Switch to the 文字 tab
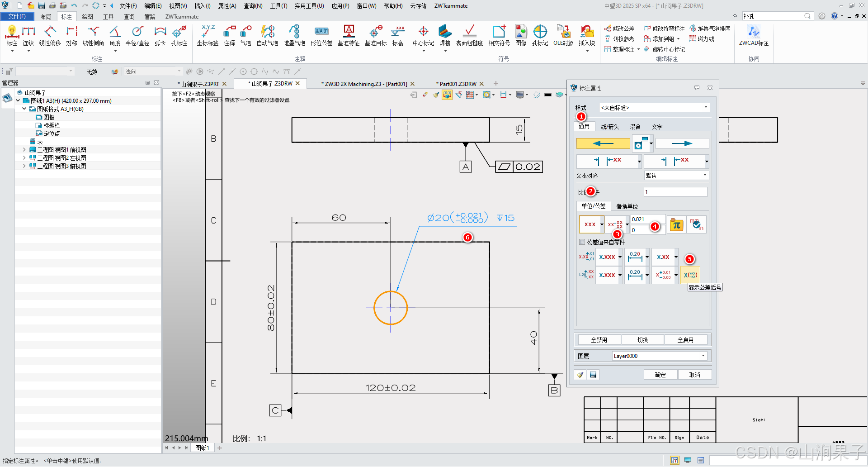 point(657,127)
